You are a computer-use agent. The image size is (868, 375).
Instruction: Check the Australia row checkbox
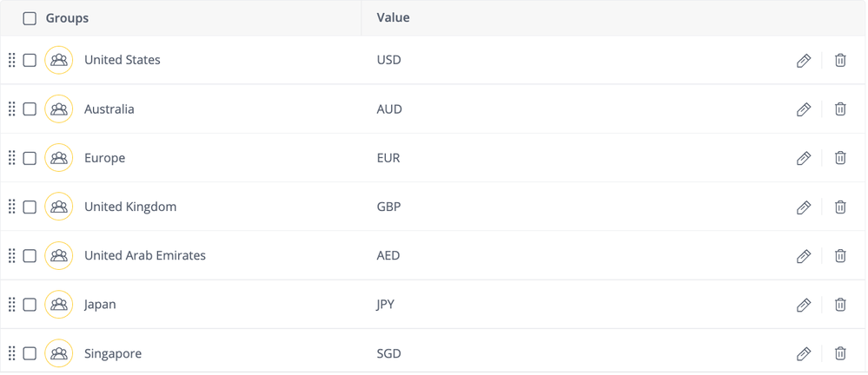coord(30,109)
